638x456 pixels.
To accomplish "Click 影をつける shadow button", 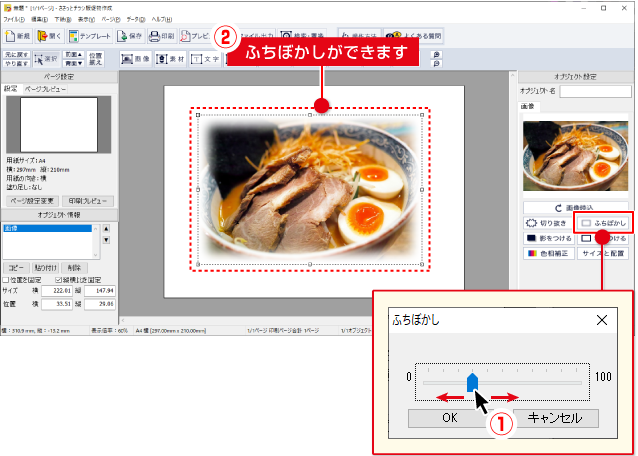I will tap(548, 238).
